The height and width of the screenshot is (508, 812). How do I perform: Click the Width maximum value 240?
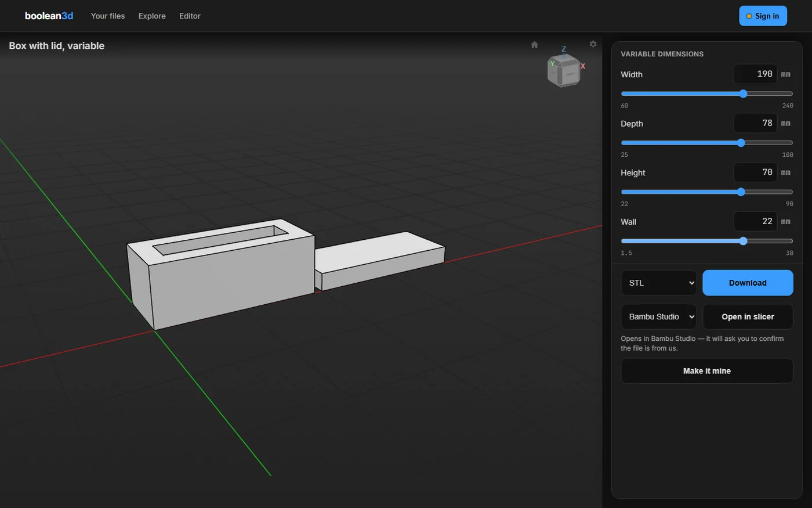(787, 106)
